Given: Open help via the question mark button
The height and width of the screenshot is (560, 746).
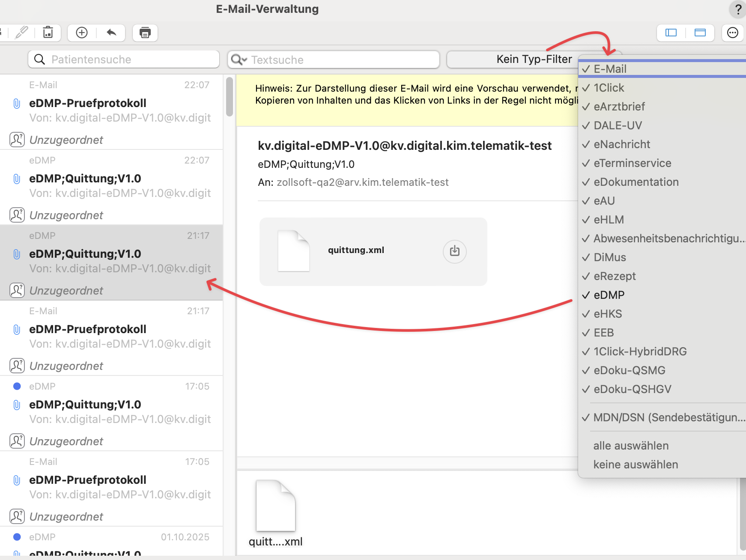Looking at the screenshot, I should 737,9.
